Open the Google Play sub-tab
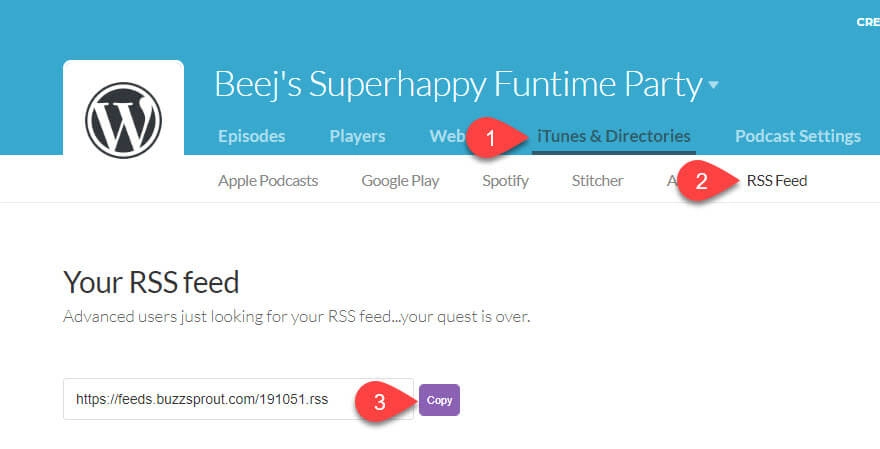This screenshot has height=449, width=880. [x=400, y=181]
